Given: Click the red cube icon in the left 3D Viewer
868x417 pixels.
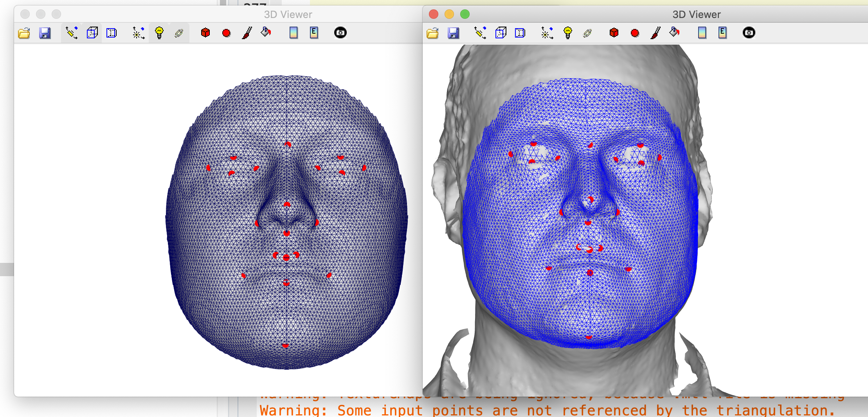Looking at the screenshot, I should point(205,32).
